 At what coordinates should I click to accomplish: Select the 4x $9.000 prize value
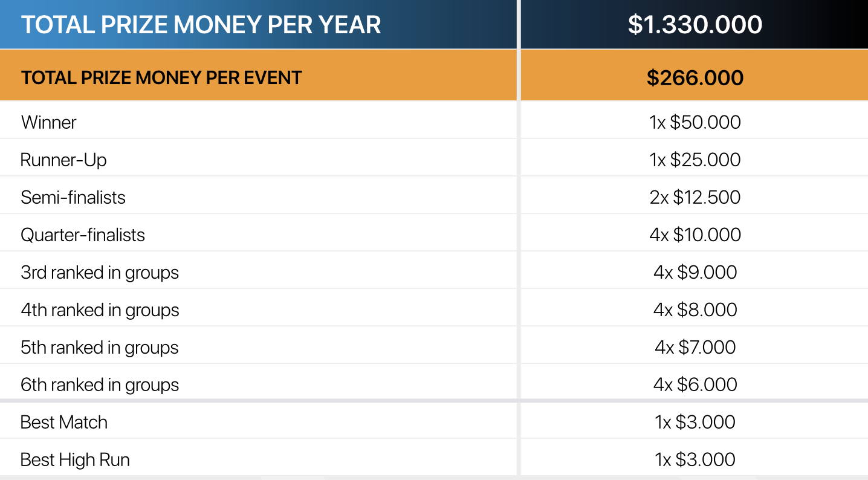coord(695,272)
